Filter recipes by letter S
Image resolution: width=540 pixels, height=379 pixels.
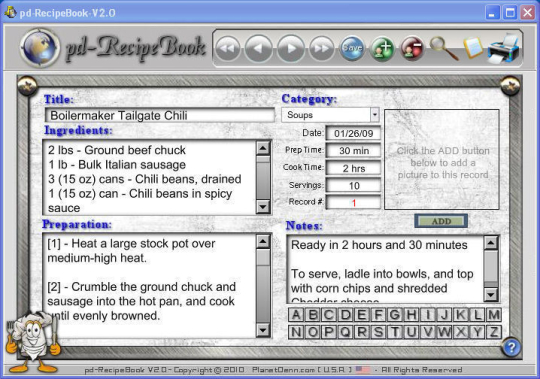point(378,332)
